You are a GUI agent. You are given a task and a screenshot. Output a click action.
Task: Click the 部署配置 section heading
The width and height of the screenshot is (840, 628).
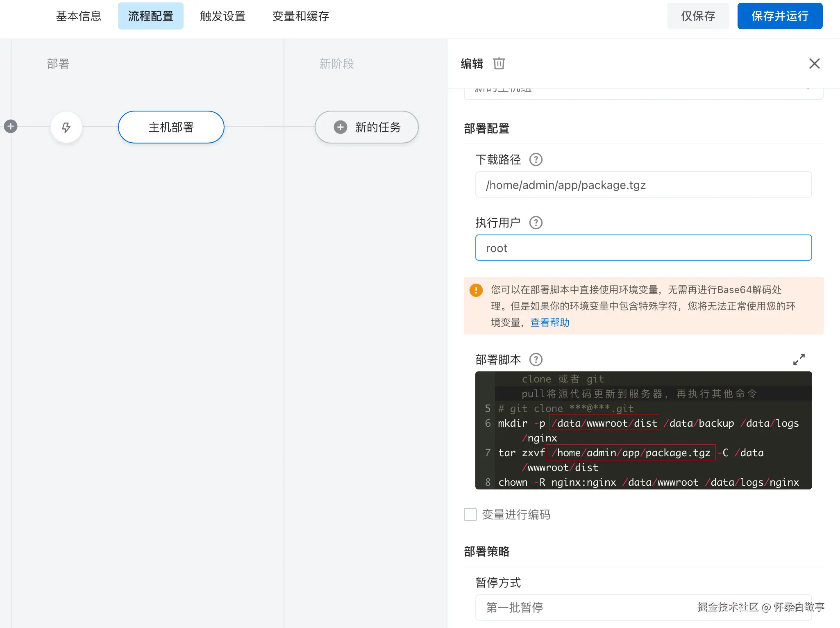coord(487,128)
